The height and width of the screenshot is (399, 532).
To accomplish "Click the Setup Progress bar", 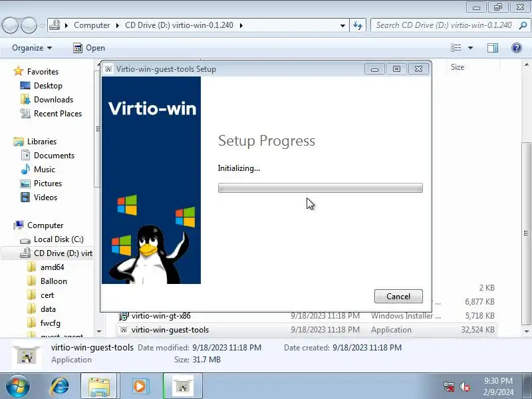I will click(x=321, y=188).
